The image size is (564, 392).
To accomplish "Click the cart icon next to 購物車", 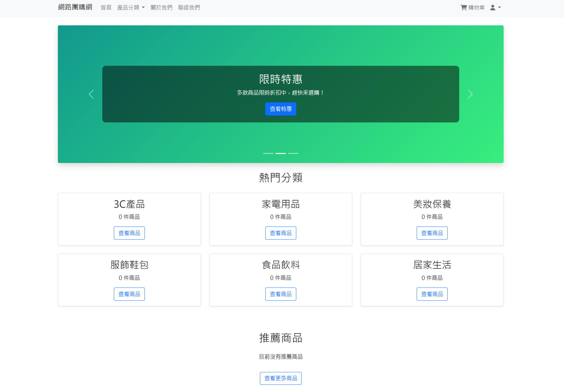I will coord(463,7).
